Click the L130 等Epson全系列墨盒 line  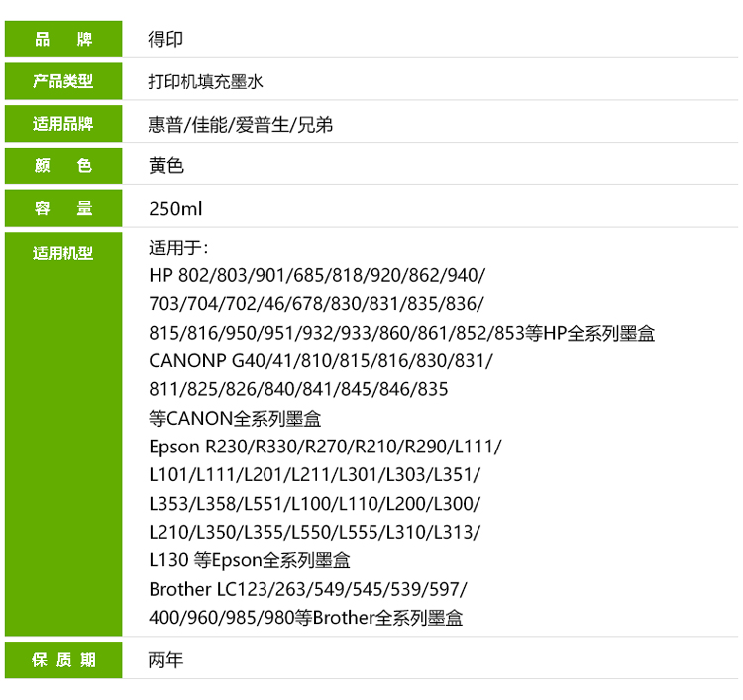coord(250,560)
